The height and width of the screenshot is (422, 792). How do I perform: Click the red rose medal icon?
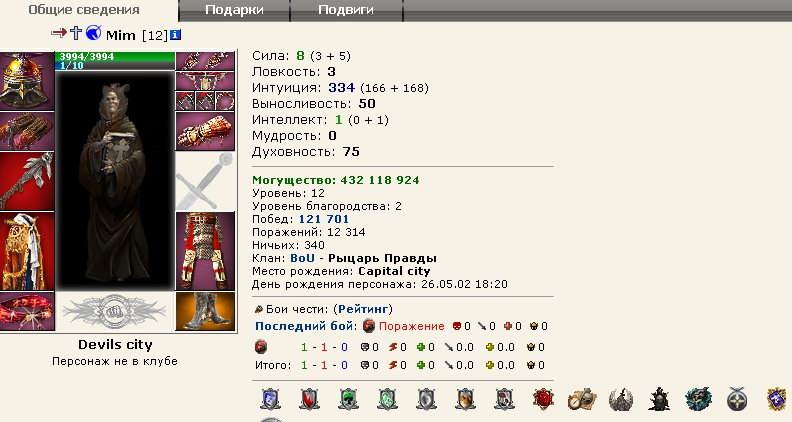click(543, 399)
